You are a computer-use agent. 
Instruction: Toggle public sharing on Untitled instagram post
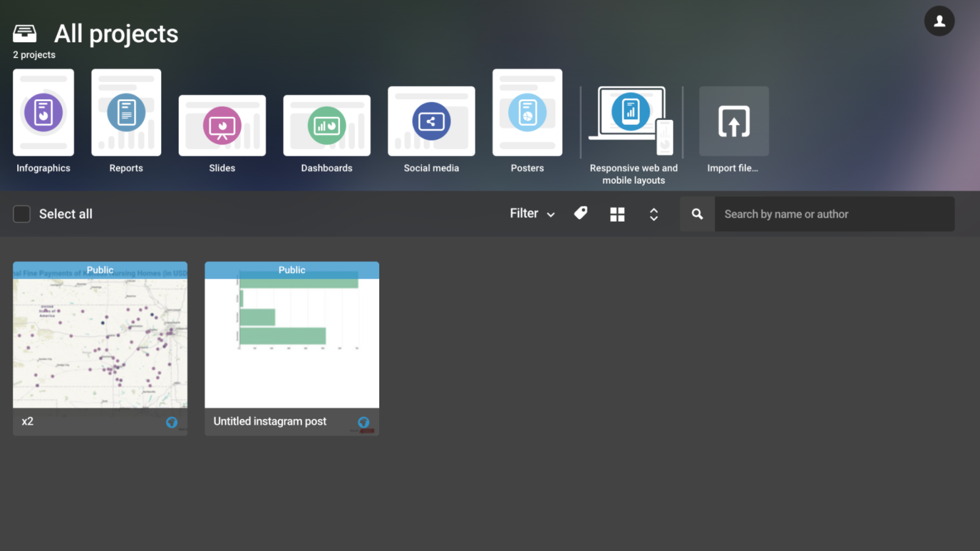coord(363,422)
